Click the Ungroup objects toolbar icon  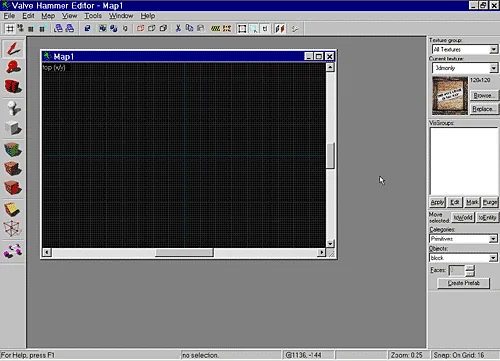pyautogui.click(x=114, y=29)
